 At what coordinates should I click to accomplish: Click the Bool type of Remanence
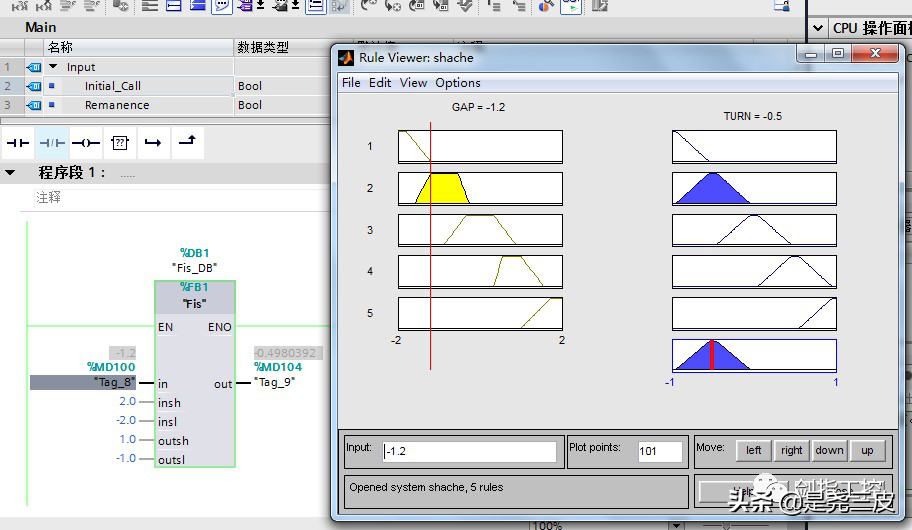point(250,105)
